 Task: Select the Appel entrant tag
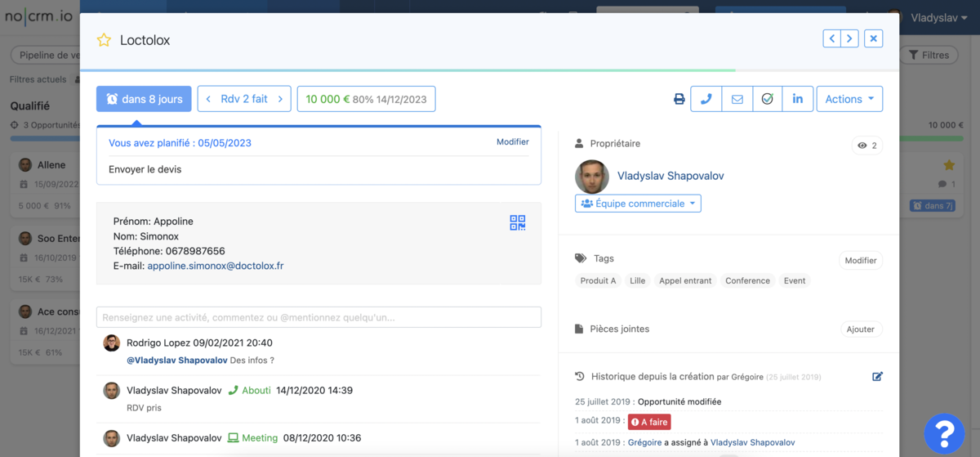click(x=685, y=280)
